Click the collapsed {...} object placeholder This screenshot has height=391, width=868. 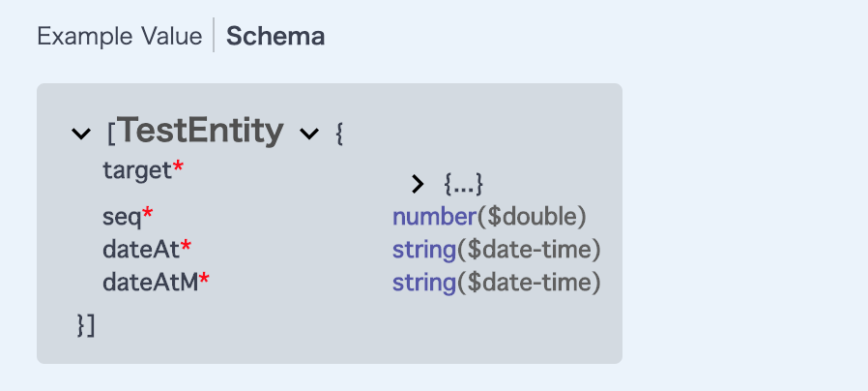click(464, 184)
